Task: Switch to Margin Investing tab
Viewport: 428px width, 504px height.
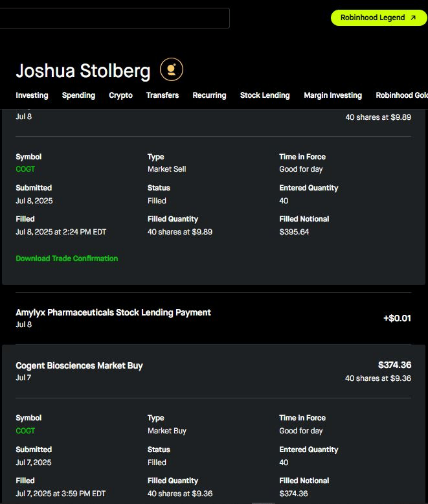Action: [x=333, y=95]
